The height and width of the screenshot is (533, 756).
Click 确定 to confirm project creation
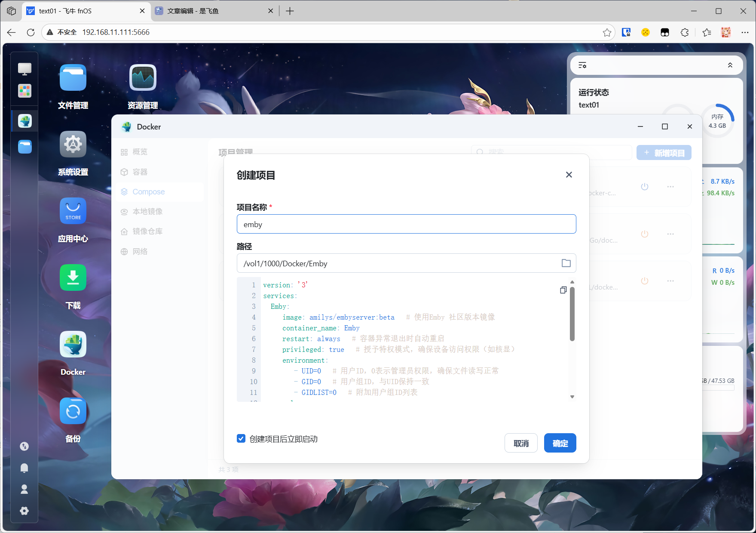pos(560,443)
